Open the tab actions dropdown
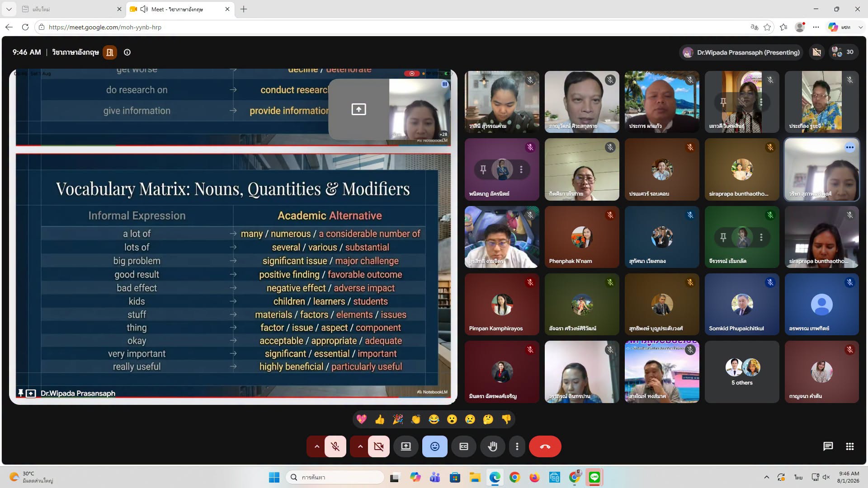Viewport: 868px width, 488px height. (9, 9)
